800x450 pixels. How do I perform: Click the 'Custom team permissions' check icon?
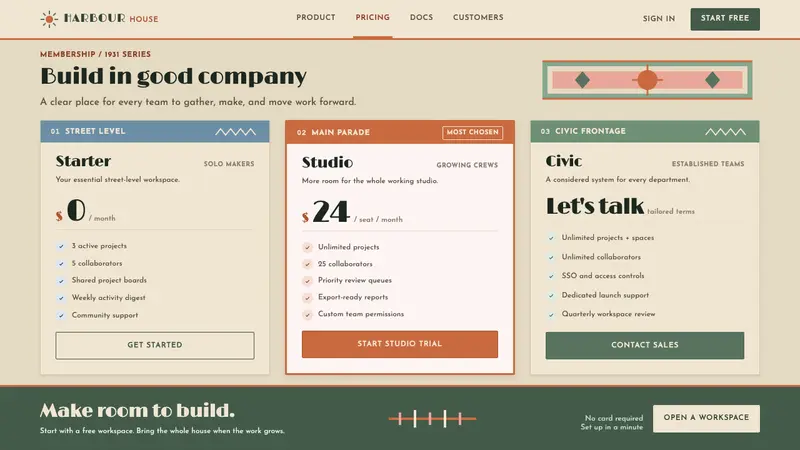tap(307, 315)
